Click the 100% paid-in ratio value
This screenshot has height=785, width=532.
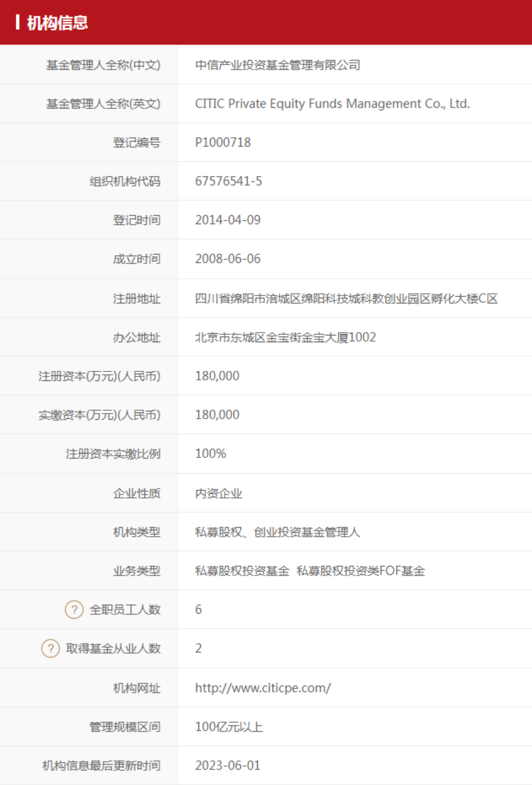click(211, 453)
